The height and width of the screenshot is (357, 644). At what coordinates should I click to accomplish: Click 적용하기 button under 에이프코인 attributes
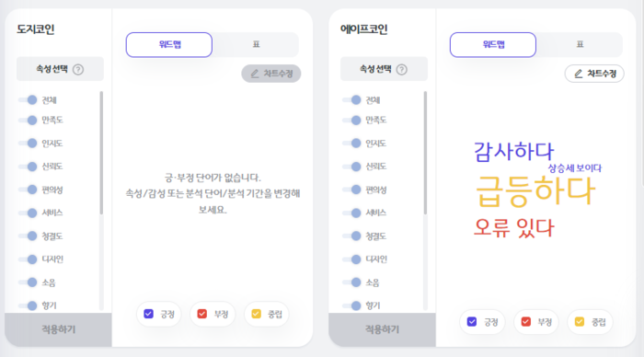(382, 329)
